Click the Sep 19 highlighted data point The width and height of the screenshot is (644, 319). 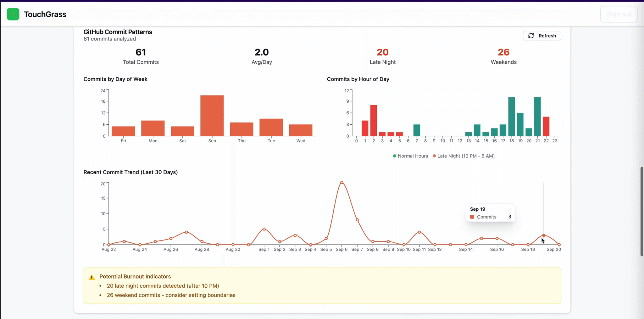543,235
